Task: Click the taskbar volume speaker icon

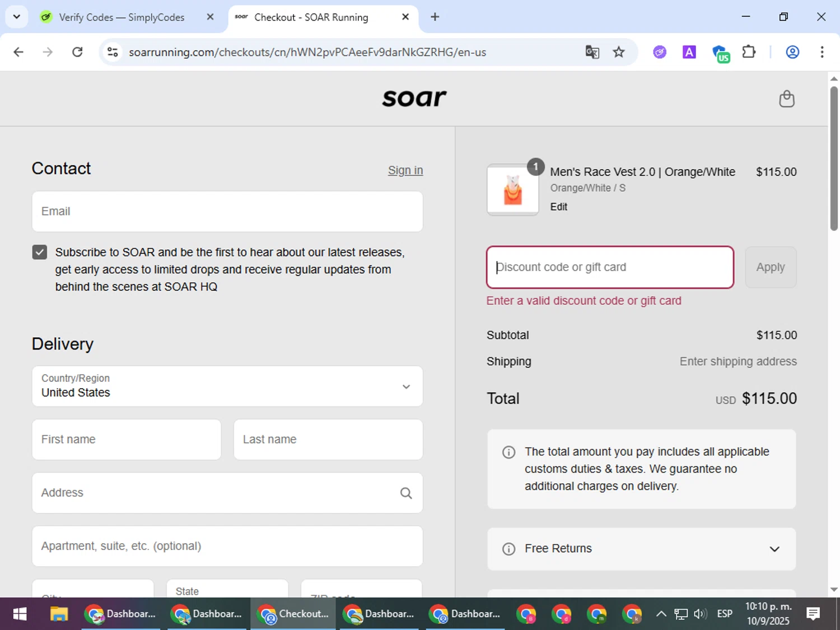Action: (x=700, y=614)
